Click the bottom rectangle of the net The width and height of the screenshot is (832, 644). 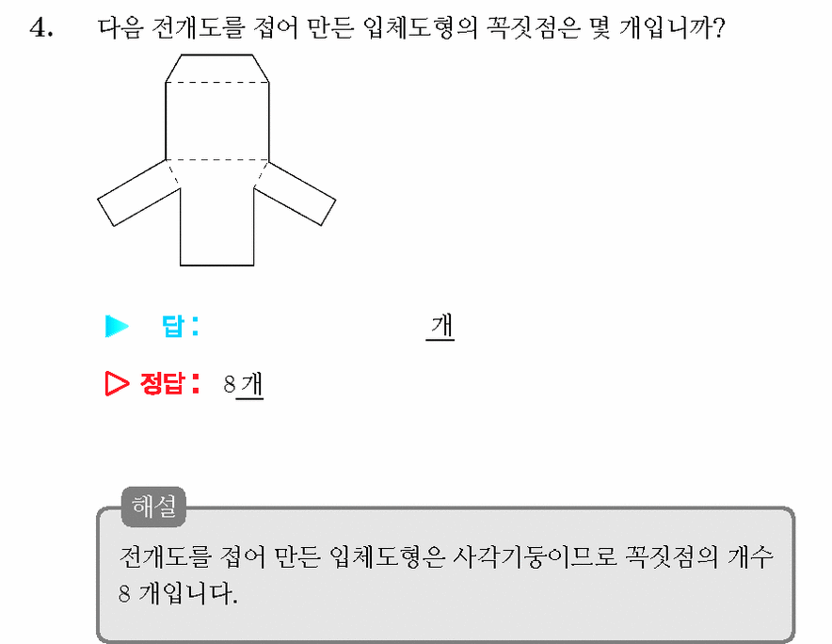click(x=217, y=226)
